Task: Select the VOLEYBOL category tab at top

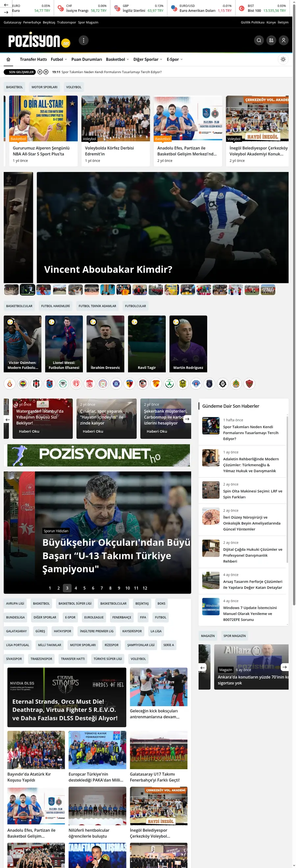Action: click(74, 87)
